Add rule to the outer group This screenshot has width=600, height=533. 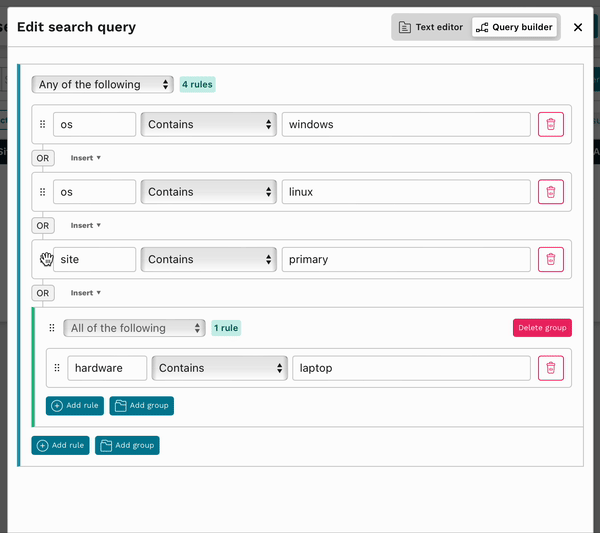pos(60,445)
